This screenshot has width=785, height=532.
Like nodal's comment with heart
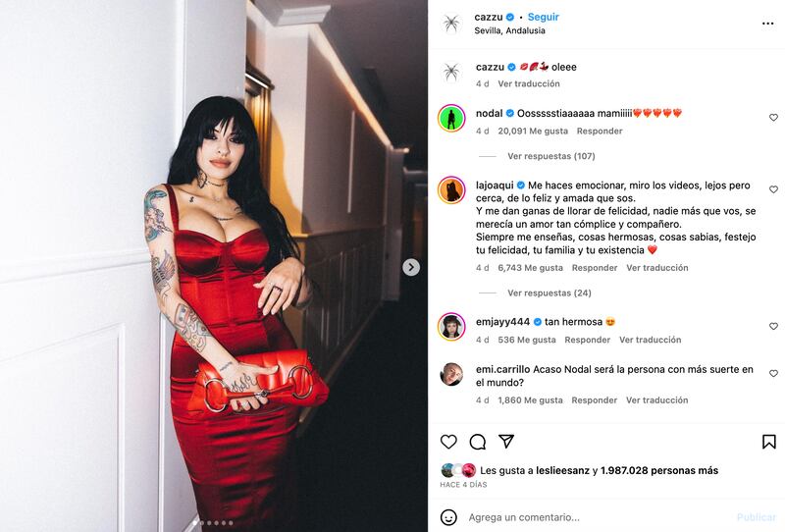(773, 117)
